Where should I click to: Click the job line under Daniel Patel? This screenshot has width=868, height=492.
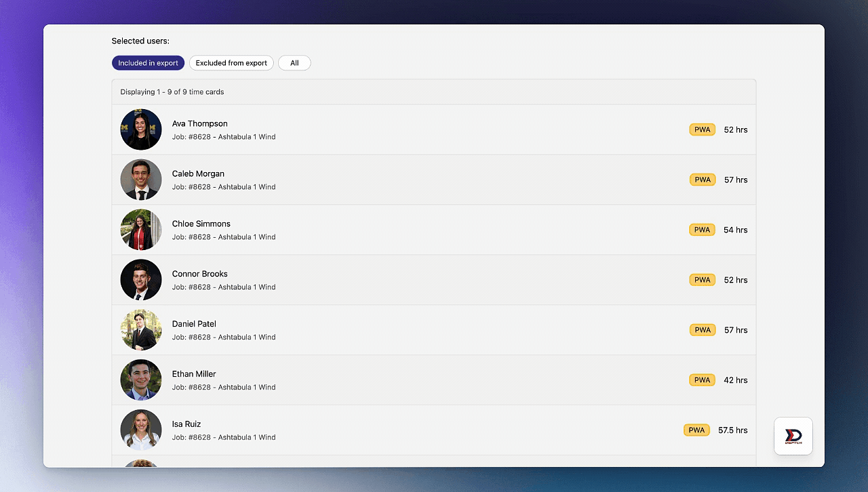pos(224,337)
